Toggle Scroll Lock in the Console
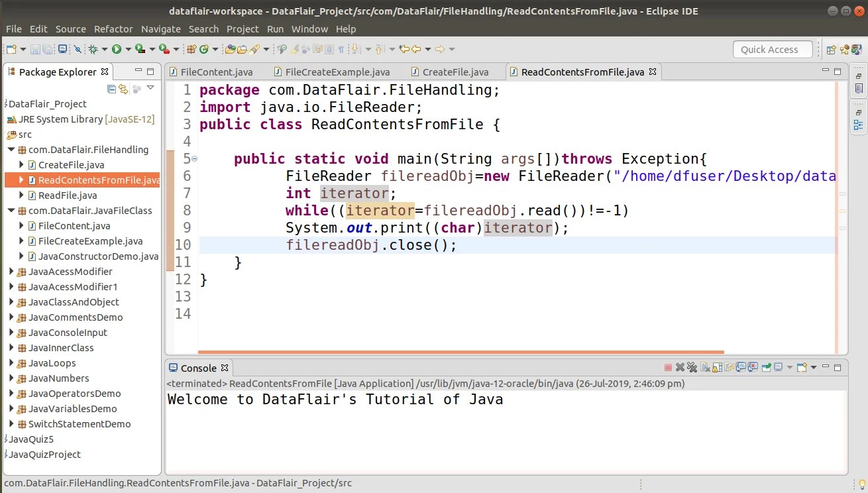Image resolution: width=868 pixels, height=493 pixels. pyautogui.click(x=718, y=368)
